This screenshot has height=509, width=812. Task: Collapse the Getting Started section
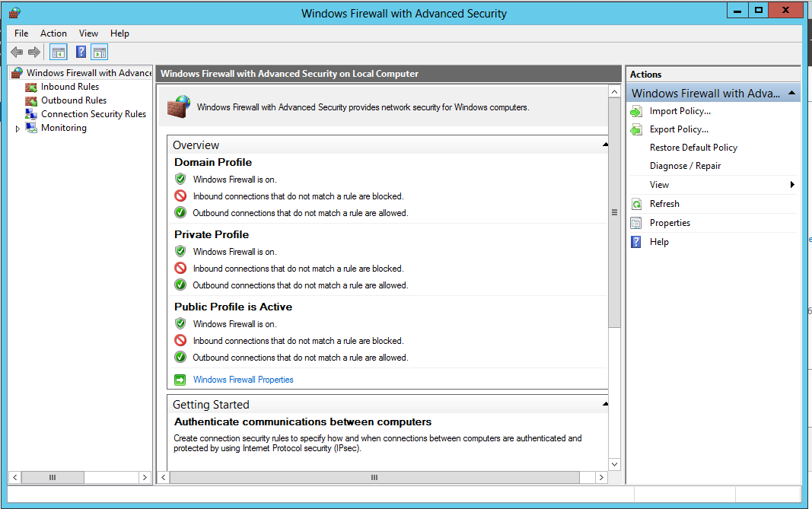click(x=605, y=404)
